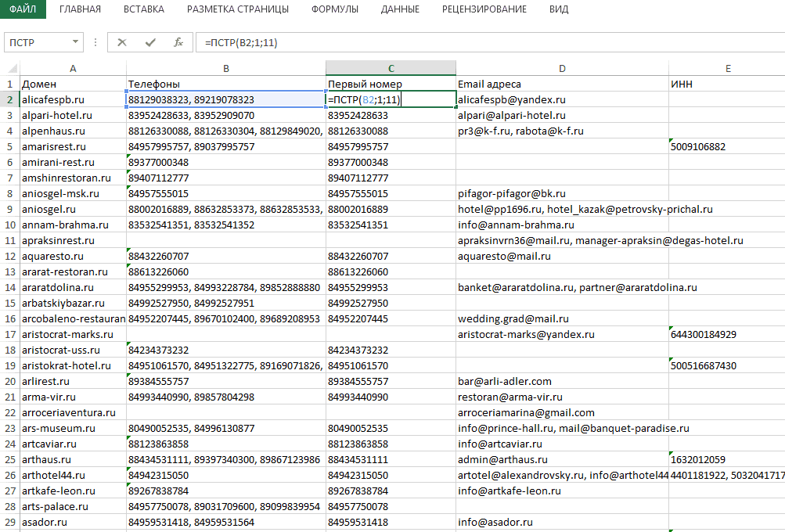785x532 pixels.
Task: Open the ВИД ribbon tab
Action: [559, 9]
